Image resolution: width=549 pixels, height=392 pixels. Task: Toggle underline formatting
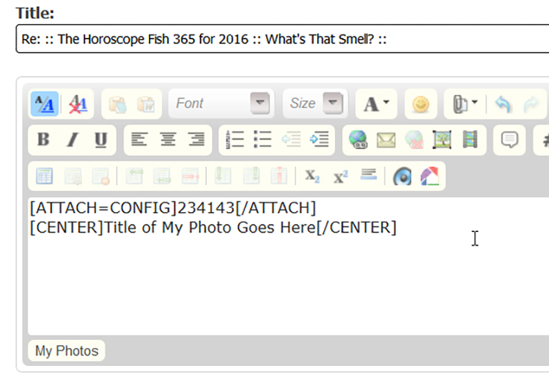pyautogui.click(x=101, y=140)
